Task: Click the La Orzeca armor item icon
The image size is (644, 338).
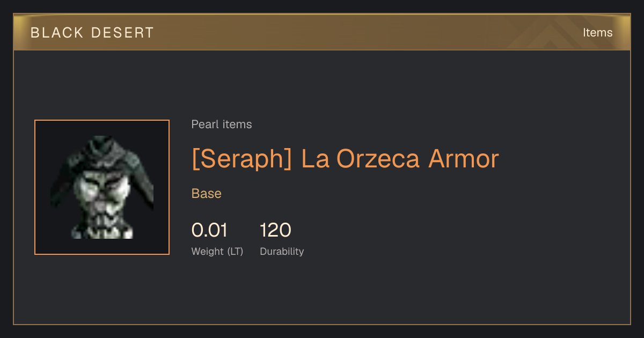Action: point(102,187)
